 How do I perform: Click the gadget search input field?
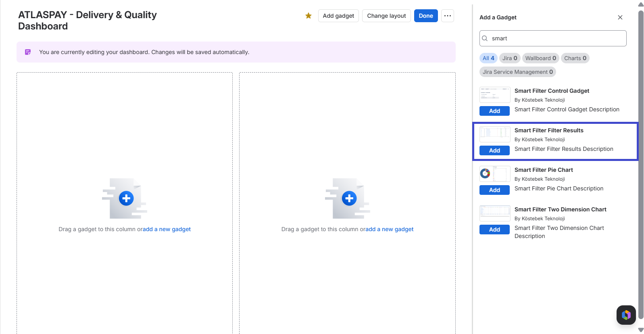pyautogui.click(x=553, y=38)
